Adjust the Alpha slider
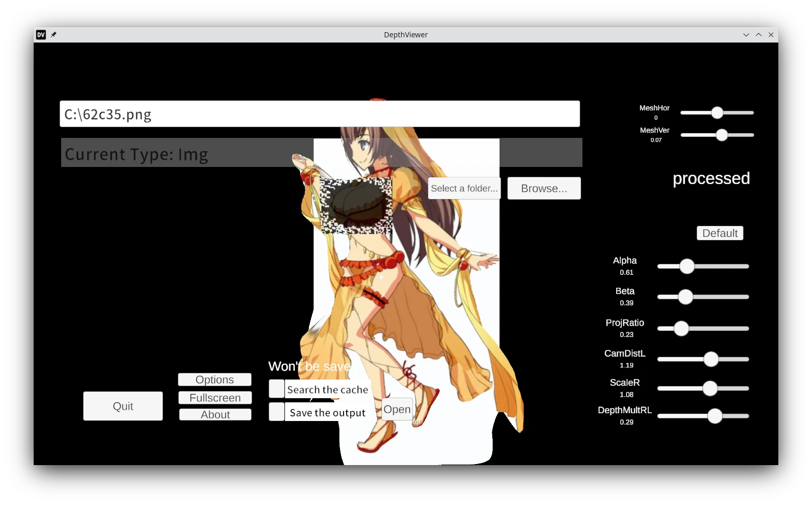The width and height of the screenshot is (812, 505). [703, 266]
